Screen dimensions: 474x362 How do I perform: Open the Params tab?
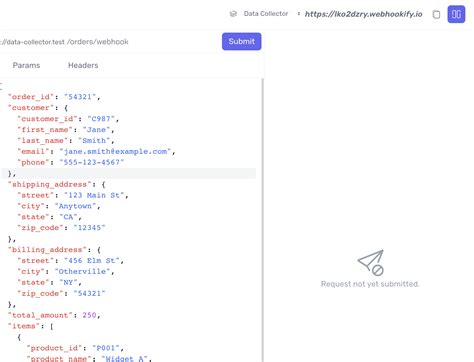26,65
